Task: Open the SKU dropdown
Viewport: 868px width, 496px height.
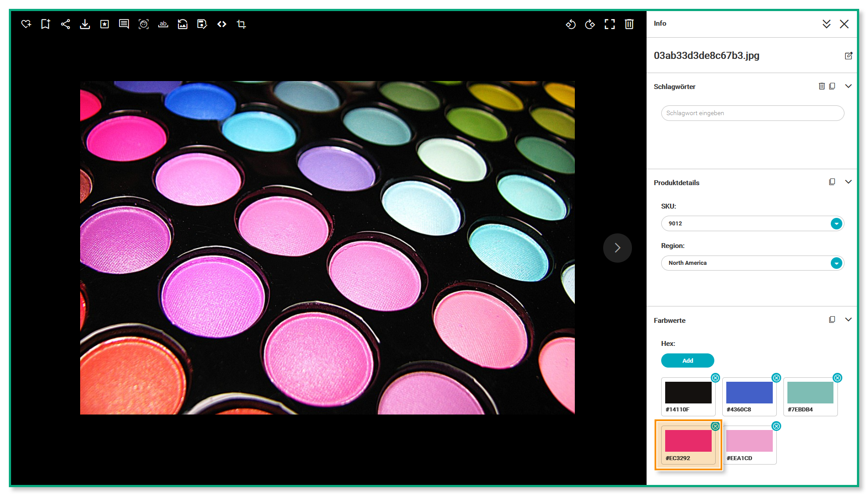Action: pos(836,224)
